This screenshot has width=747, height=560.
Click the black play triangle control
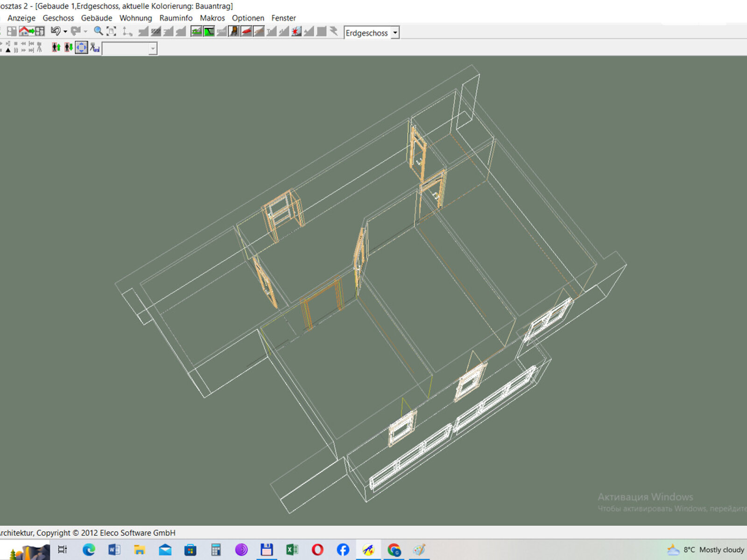(x=8, y=50)
